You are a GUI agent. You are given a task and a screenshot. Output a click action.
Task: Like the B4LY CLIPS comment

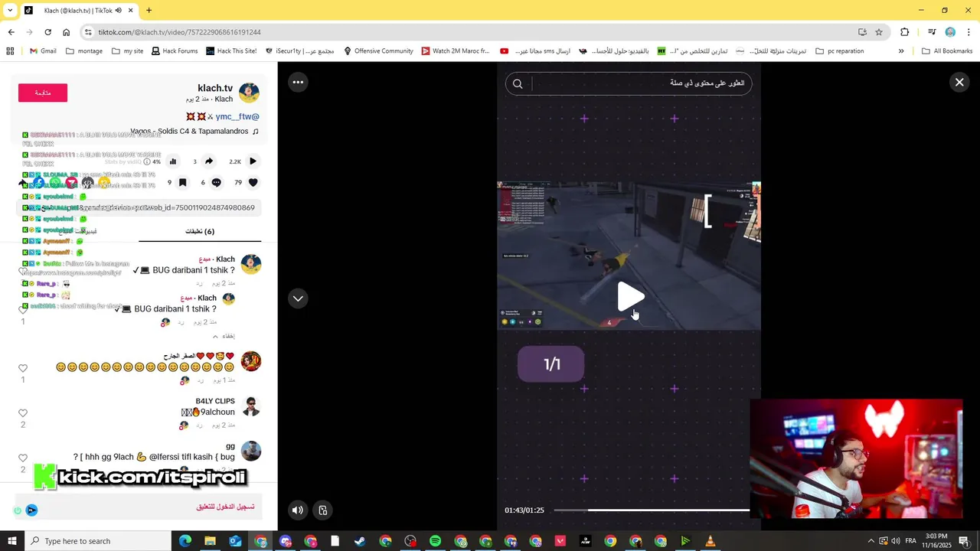23,413
